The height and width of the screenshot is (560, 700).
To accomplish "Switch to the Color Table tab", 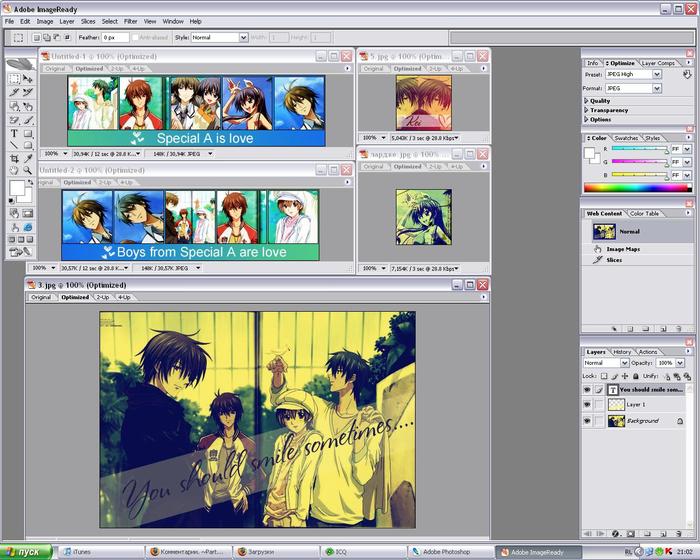I will (x=644, y=213).
